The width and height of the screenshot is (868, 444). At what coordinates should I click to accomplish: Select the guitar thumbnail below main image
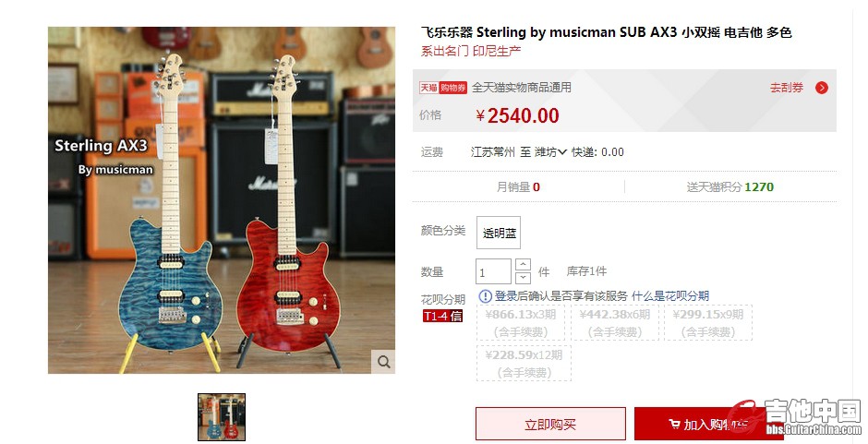pyautogui.click(x=222, y=417)
